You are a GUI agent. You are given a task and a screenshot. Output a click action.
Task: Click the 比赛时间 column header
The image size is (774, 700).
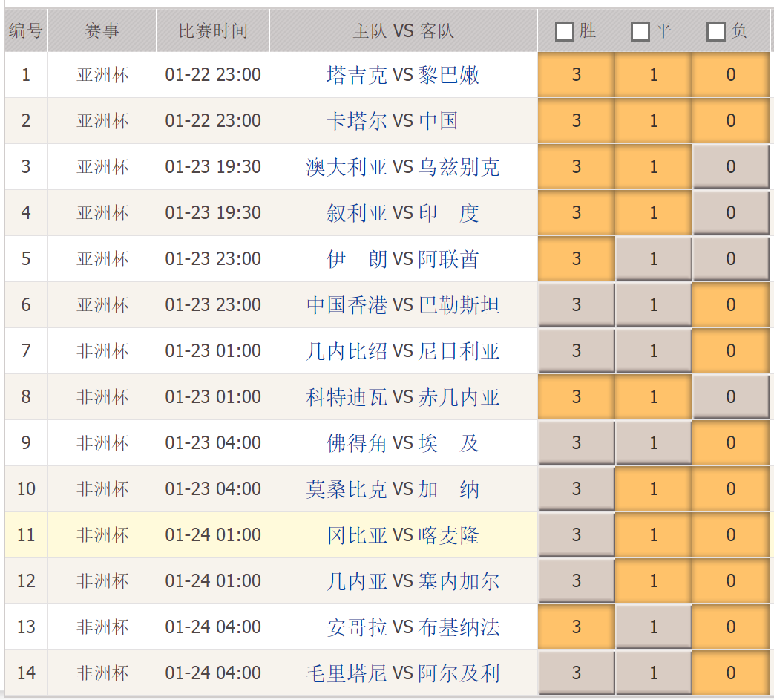coord(213,30)
